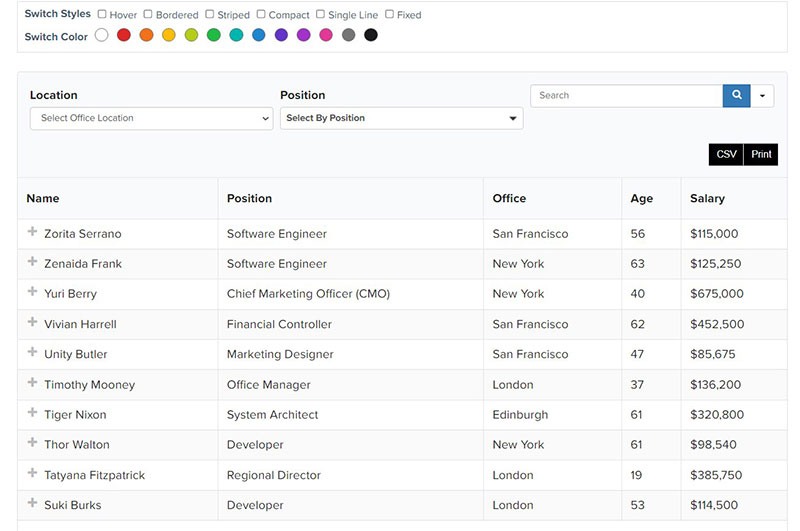Pick the blue color swatch
This screenshot has width=800, height=531.
tap(259, 35)
